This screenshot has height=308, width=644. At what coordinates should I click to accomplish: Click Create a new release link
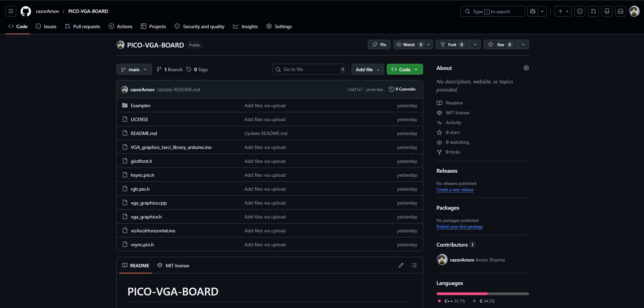[x=455, y=190]
